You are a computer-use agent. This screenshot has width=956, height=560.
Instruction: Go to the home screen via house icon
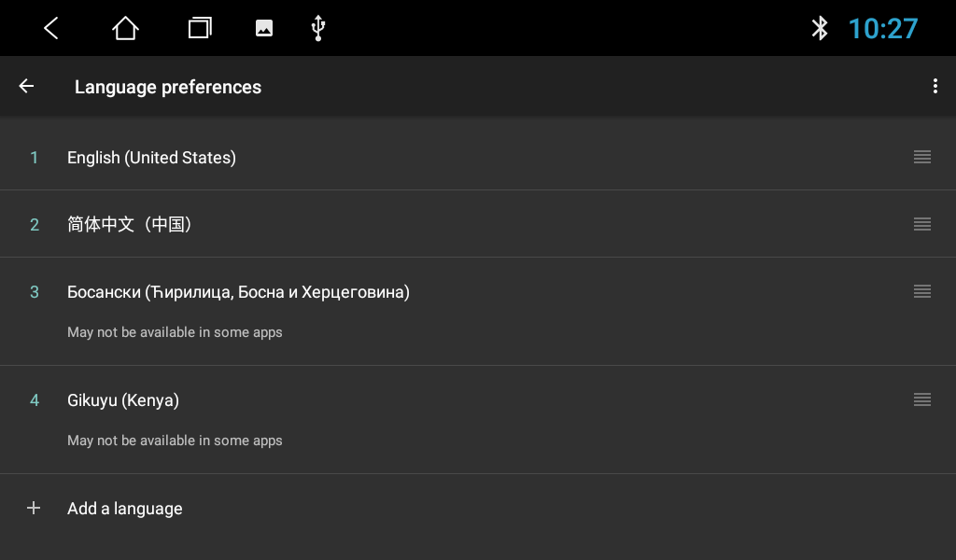[x=125, y=29]
